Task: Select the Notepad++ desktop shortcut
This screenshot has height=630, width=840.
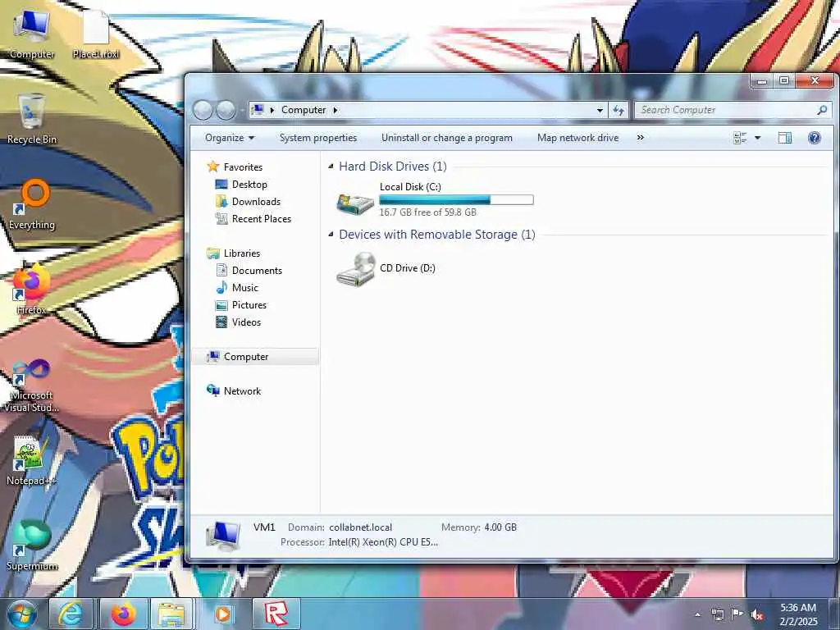Action: pyautogui.click(x=32, y=461)
